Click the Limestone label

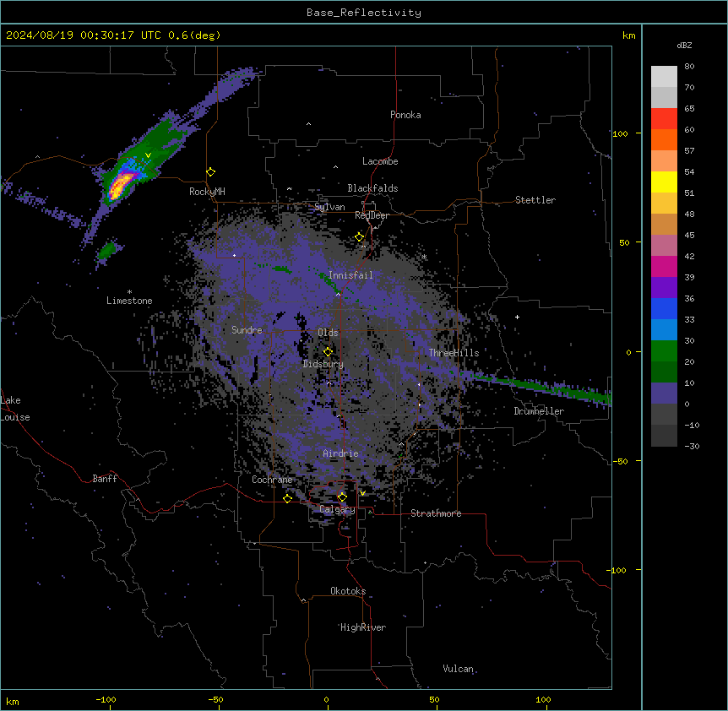pos(129,301)
